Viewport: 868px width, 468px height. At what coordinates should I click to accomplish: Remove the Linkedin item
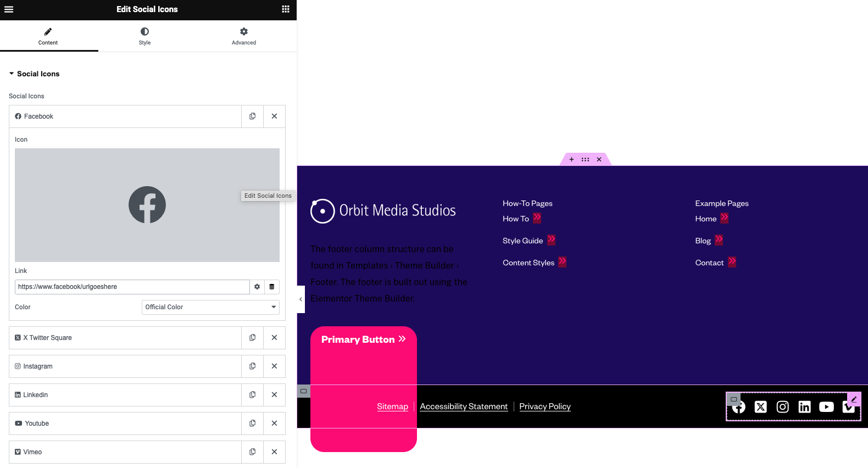pos(274,395)
